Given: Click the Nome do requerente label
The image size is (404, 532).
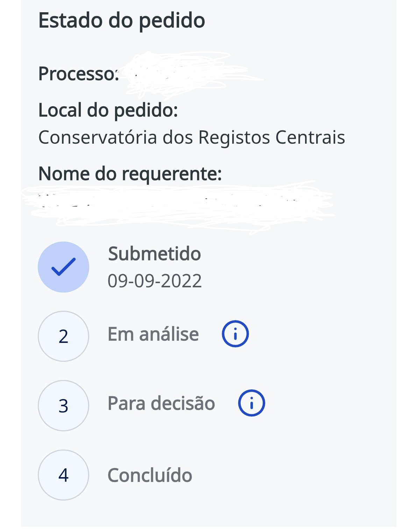Looking at the screenshot, I should click(130, 174).
